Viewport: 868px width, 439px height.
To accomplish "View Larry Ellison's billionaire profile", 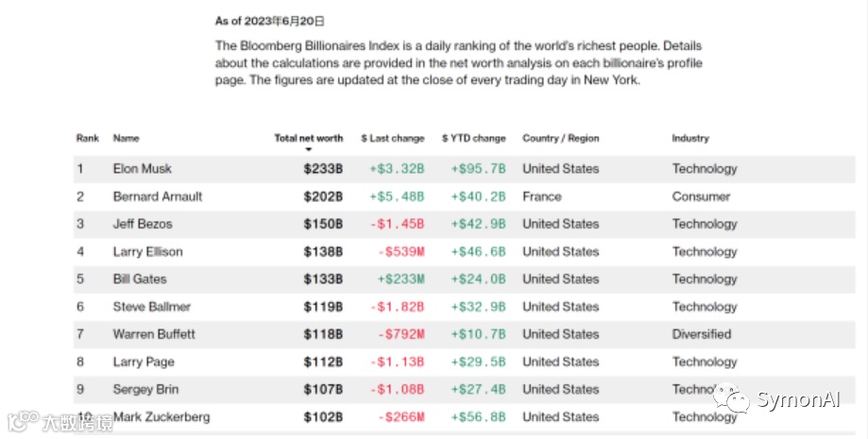I will tap(147, 251).
